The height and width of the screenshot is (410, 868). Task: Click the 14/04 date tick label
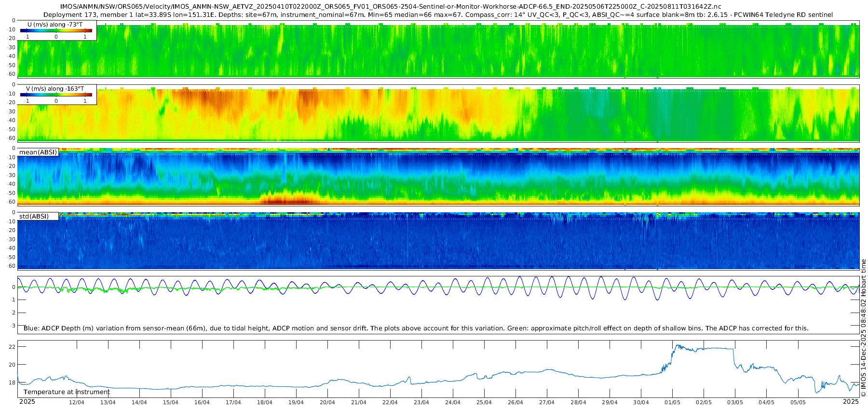pos(139,402)
